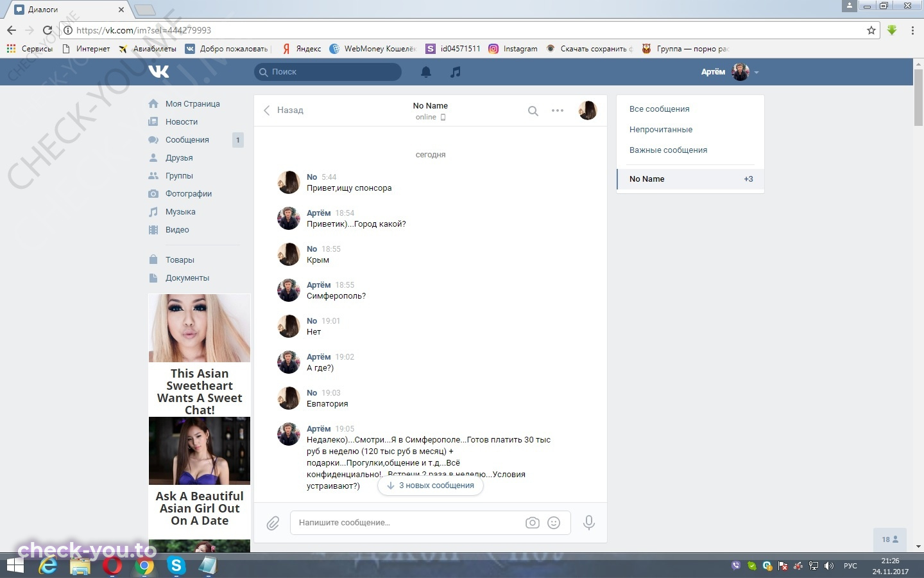Open the Яндекс bookmark
Image resolution: width=924 pixels, height=578 pixels.
(x=302, y=49)
